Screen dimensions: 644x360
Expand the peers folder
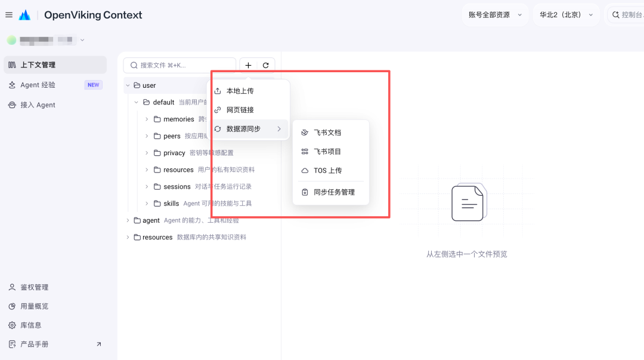(x=147, y=136)
